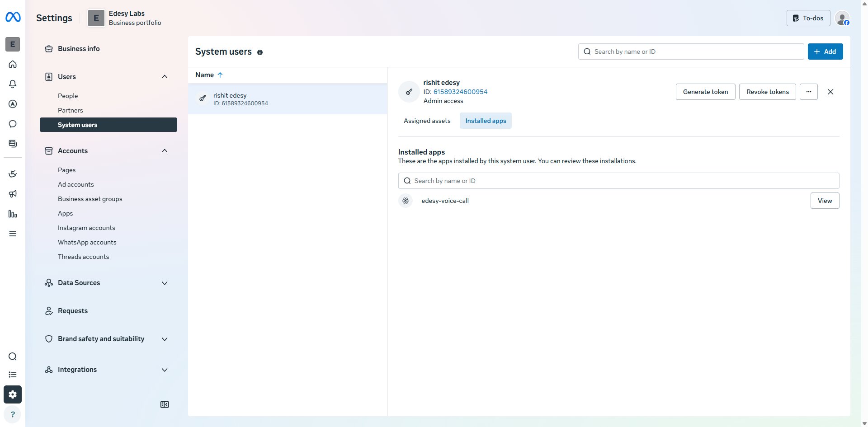Click the Add system user button
Screen dimensions: 868x427
click(x=825, y=52)
